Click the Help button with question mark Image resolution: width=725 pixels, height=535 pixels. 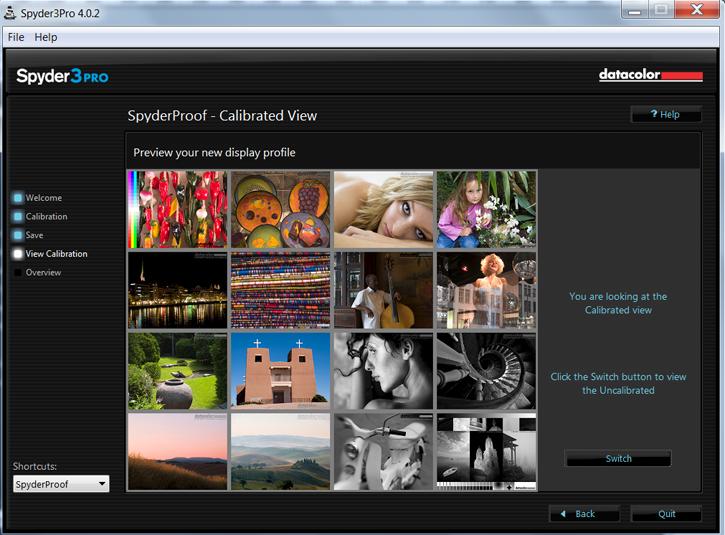(x=666, y=114)
